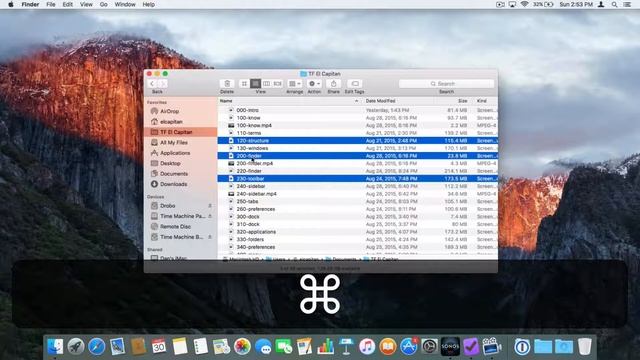Screen dimensions: 640x360
Task: Launch Safari from the Dock
Action: click(97, 347)
